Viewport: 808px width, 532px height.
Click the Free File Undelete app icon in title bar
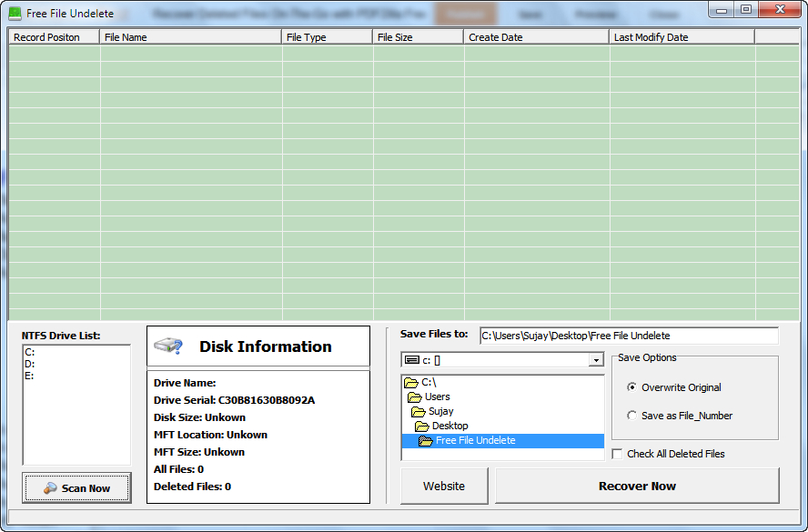(x=15, y=14)
